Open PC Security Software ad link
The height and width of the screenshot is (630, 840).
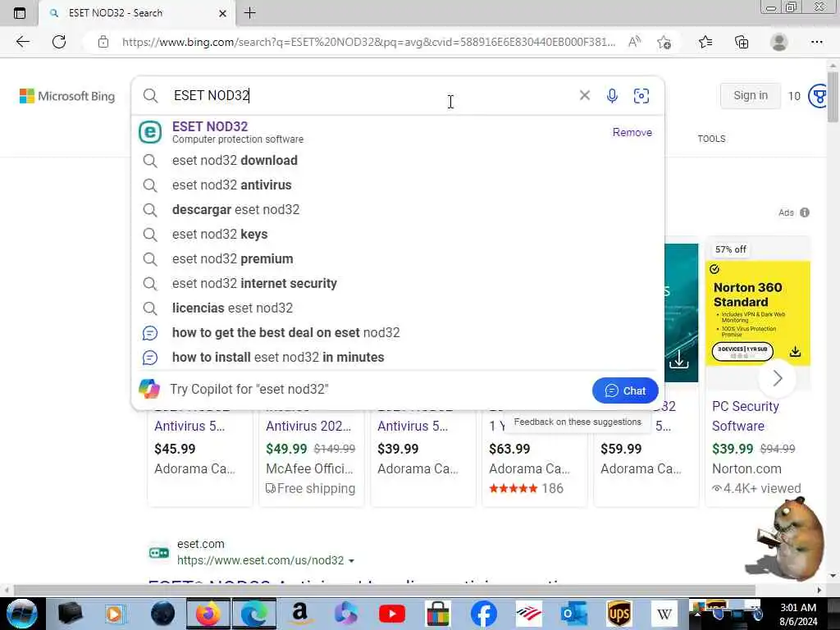pyautogui.click(x=745, y=416)
